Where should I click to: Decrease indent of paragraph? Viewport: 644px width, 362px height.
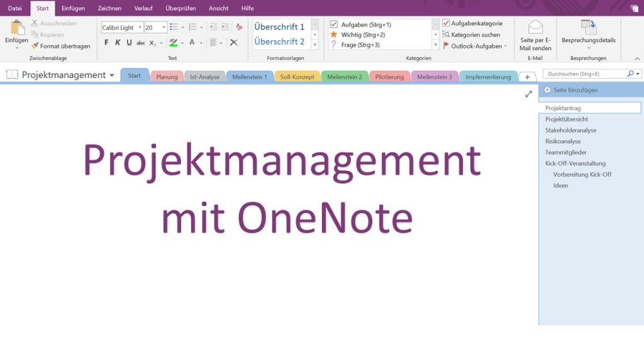pos(214,27)
